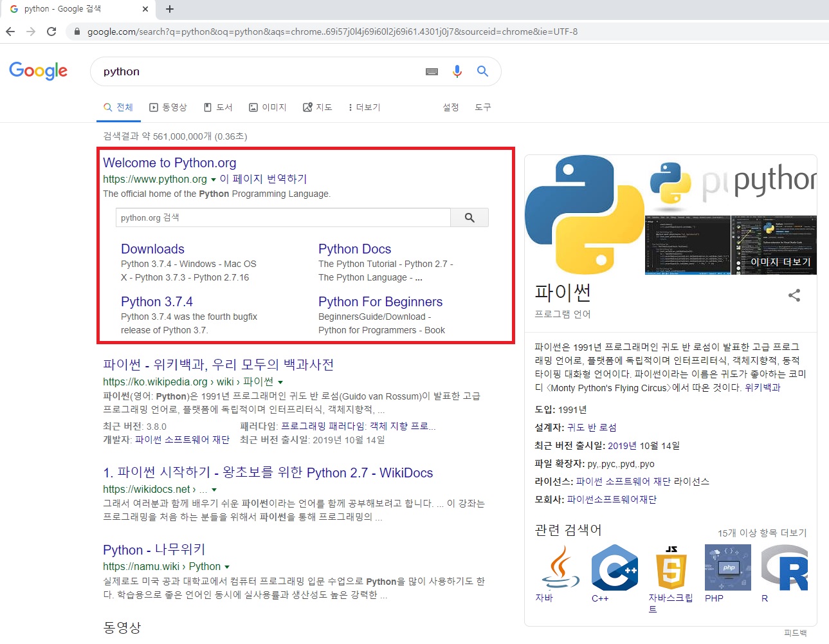Open the Downloads sitelink
Screen dimensions: 829x644
(152, 249)
